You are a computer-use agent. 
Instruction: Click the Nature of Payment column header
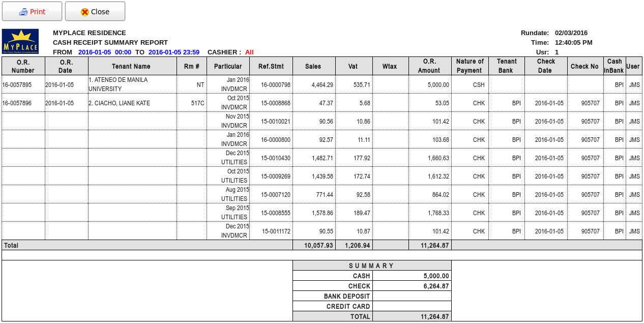[x=469, y=66]
